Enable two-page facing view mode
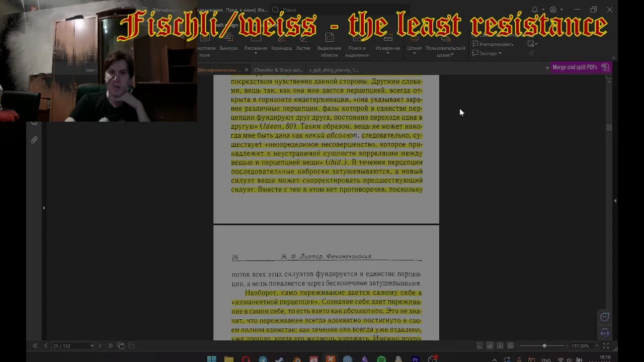644x362 pixels. 500,346
